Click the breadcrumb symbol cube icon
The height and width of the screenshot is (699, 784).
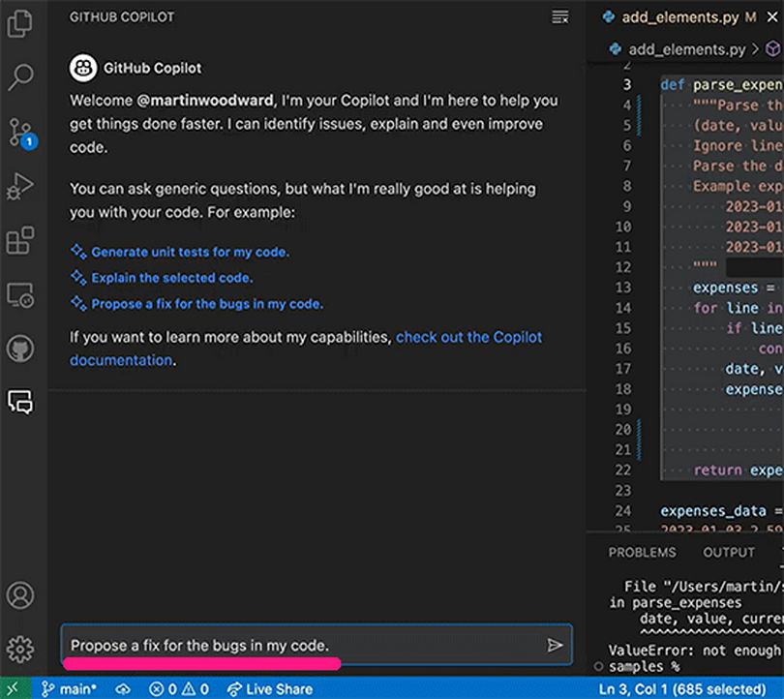point(773,49)
